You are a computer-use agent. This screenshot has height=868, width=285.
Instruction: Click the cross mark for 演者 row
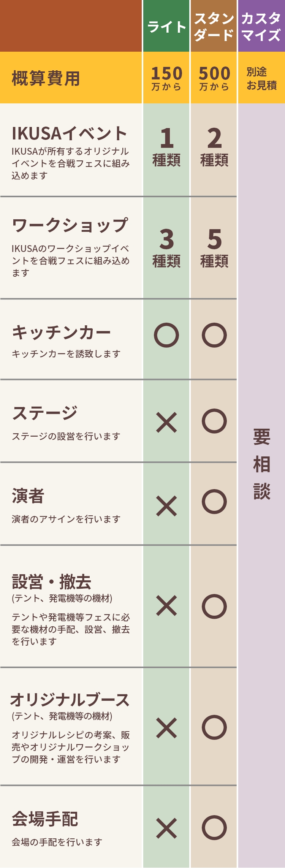[166, 506]
